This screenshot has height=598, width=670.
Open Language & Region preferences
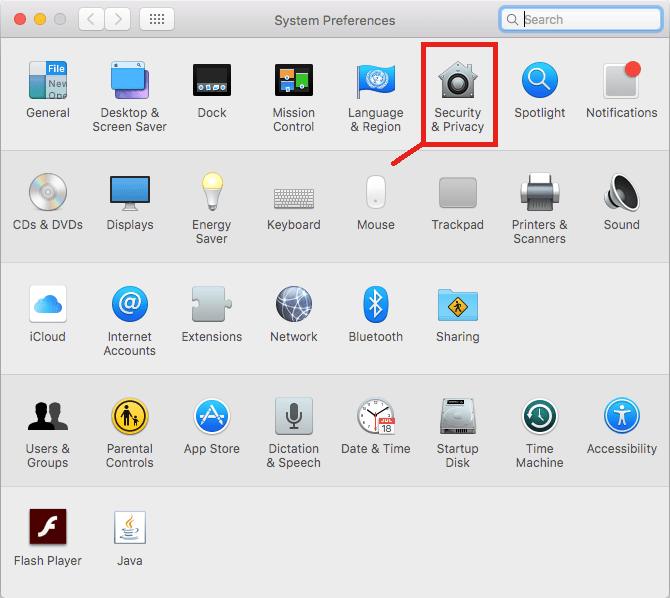pos(376,82)
